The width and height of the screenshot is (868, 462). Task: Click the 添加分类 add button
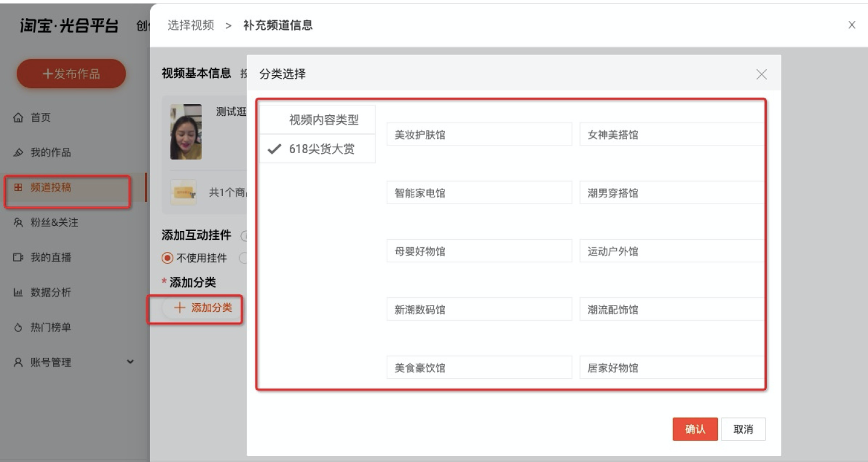point(202,308)
